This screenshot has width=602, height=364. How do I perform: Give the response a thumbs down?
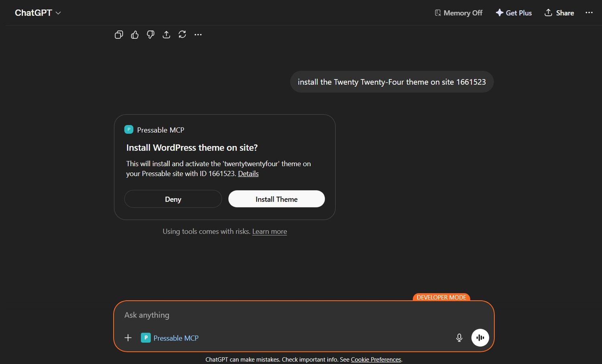coord(150,35)
